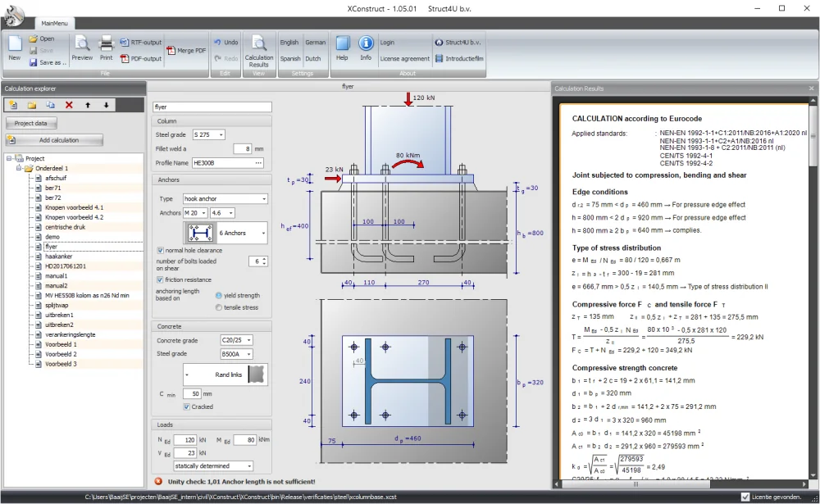
Task: Open a file with Open icon
Action: click(41, 39)
